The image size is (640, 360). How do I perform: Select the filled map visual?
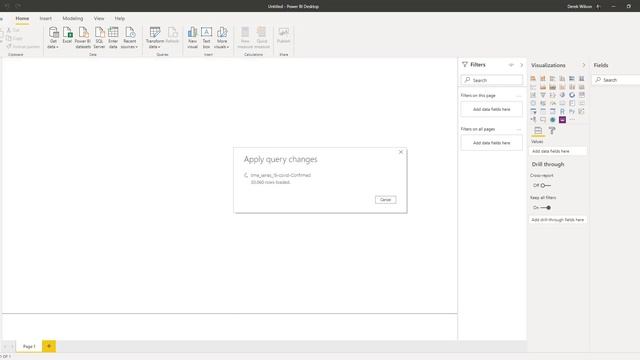point(543,103)
